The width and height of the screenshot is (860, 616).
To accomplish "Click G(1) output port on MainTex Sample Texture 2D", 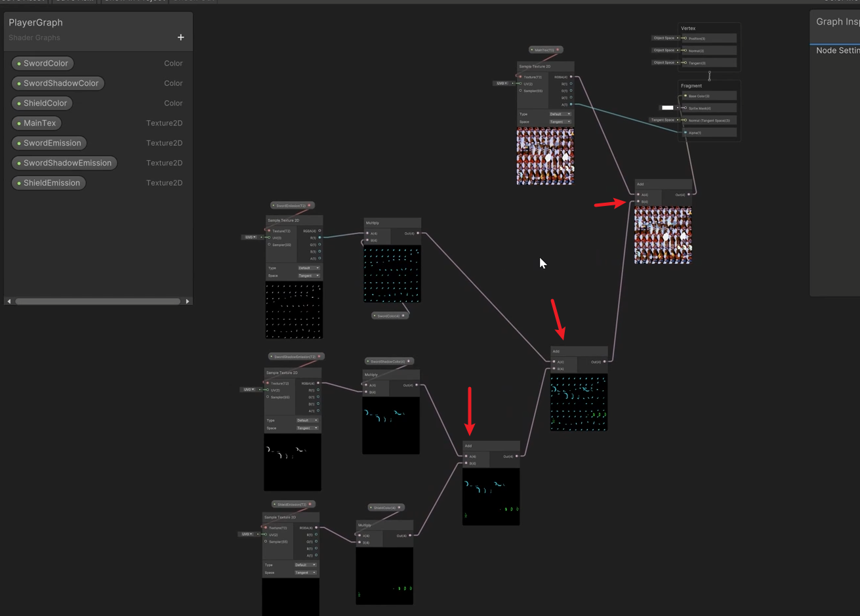I will pyautogui.click(x=571, y=91).
